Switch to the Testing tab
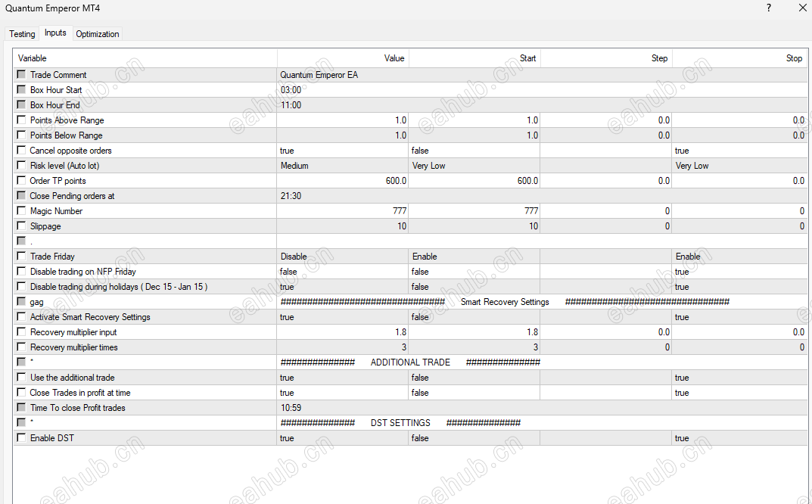The height and width of the screenshot is (504, 812). pyautogui.click(x=22, y=33)
